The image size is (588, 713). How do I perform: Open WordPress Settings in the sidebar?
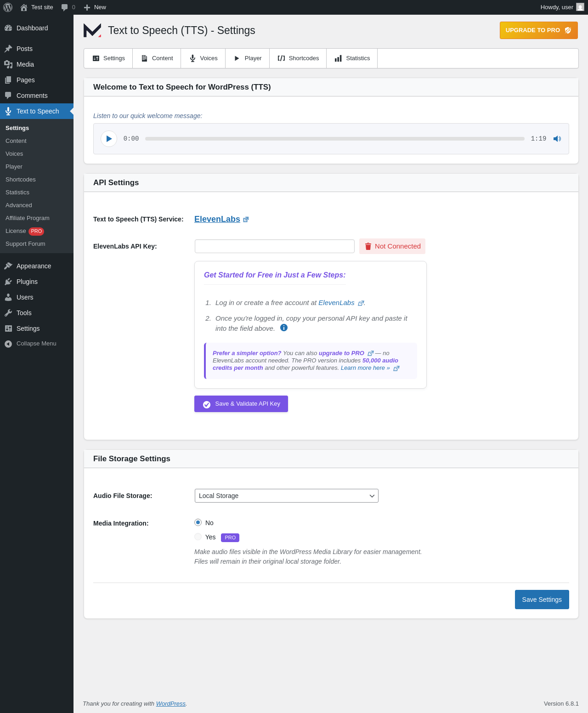37,328
